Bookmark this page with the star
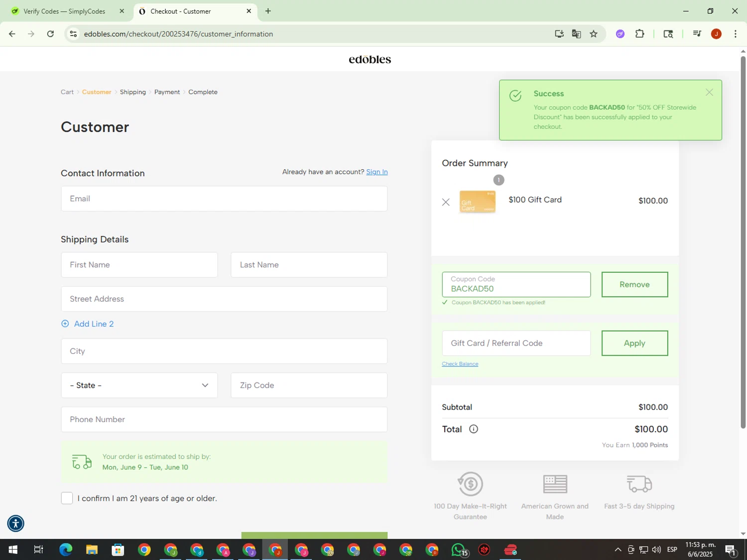The height and width of the screenshot is (560, 747). point(594,34)
